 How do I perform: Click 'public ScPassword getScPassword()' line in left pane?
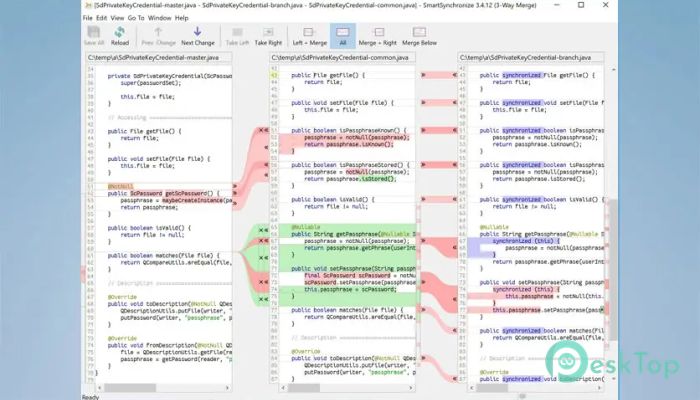coord(163,193)
